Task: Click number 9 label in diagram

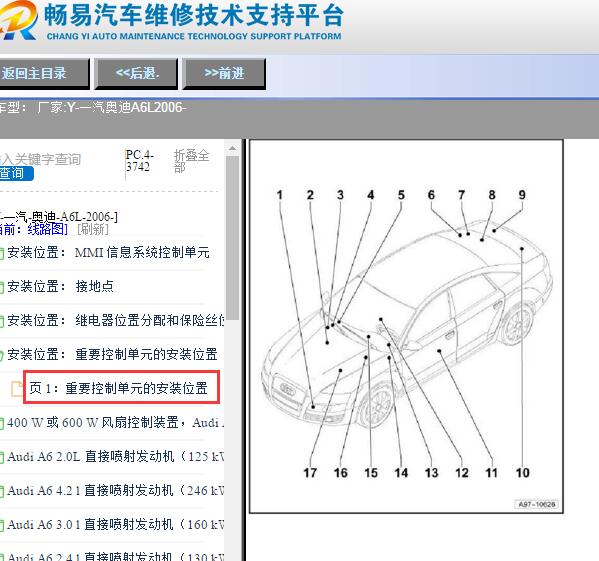Action: tap(522, 195)
